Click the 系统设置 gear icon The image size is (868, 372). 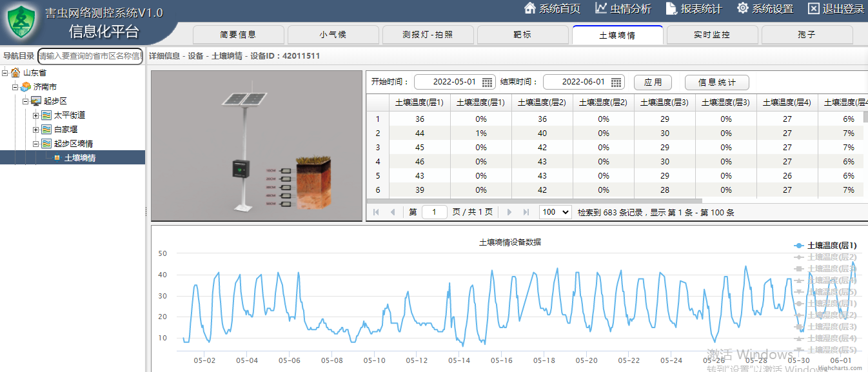743,8
